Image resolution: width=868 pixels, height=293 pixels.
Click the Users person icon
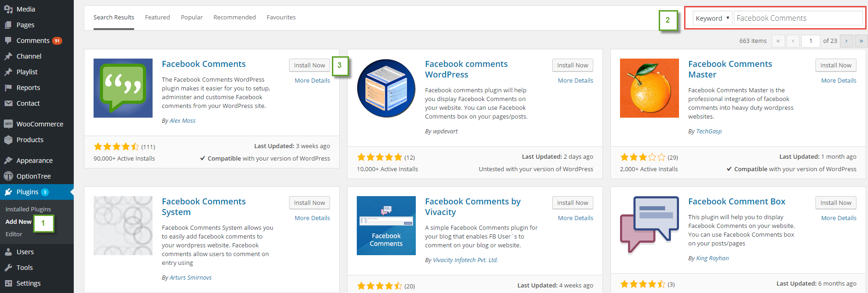pos(8,252)
